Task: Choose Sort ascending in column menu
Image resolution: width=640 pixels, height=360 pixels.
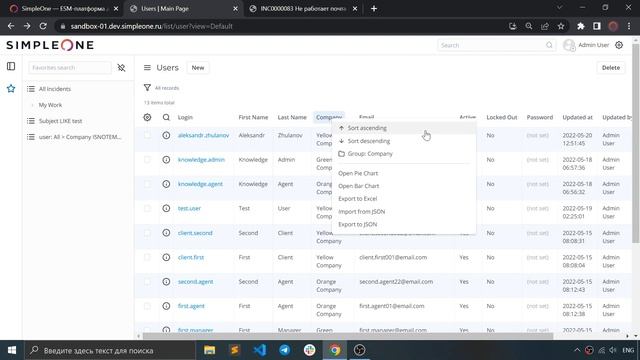Action: click(404, 128)
